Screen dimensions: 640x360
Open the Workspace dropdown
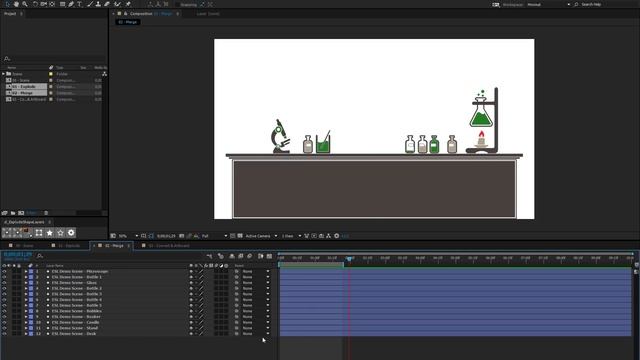pyautogui.click(x=549, y=4)
